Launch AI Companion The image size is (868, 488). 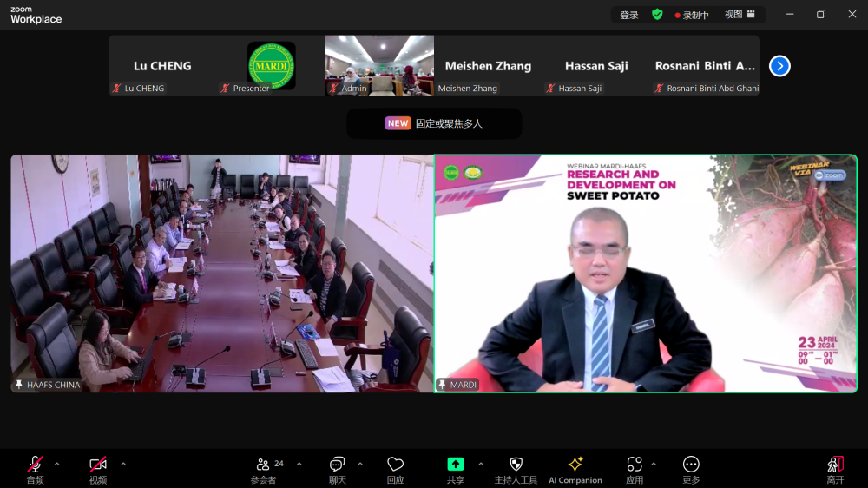pos(575,469)
